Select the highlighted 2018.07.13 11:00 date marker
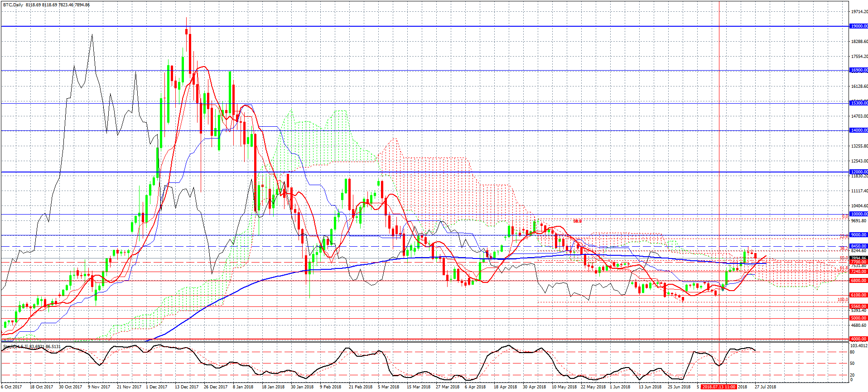This screenshot has width=868, height=392. (x=719, y=387)
